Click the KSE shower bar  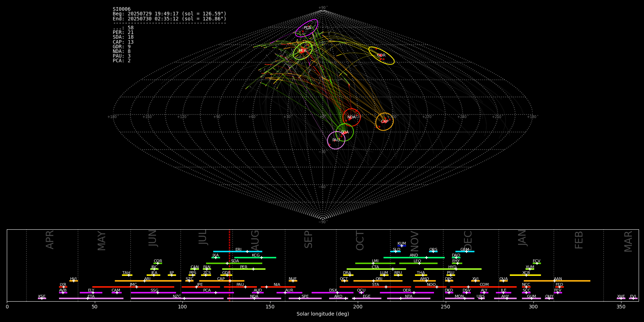pyautogui.click(x=42, y=298)
